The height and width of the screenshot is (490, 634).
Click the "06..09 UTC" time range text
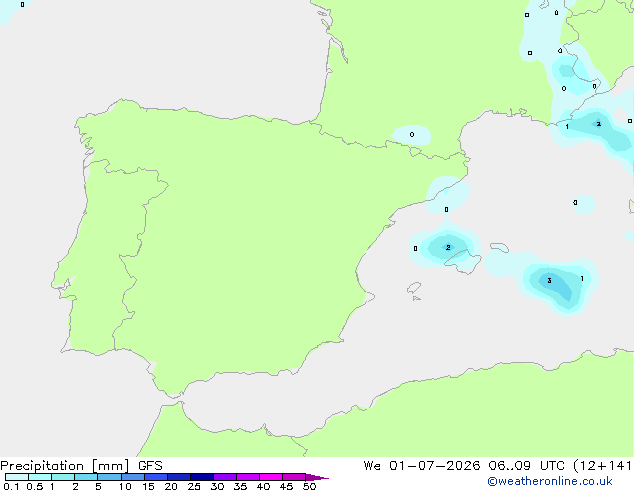click(x=526, y=466)
